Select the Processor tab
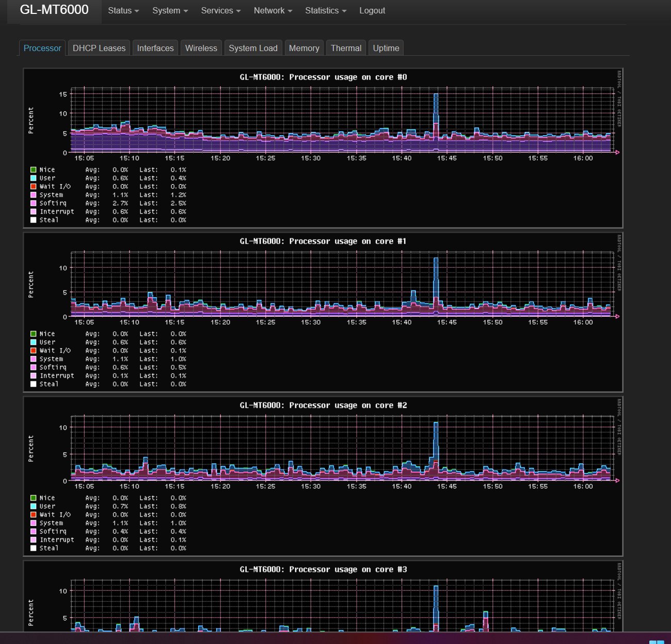671x644 pixels. tap(42, 48)
